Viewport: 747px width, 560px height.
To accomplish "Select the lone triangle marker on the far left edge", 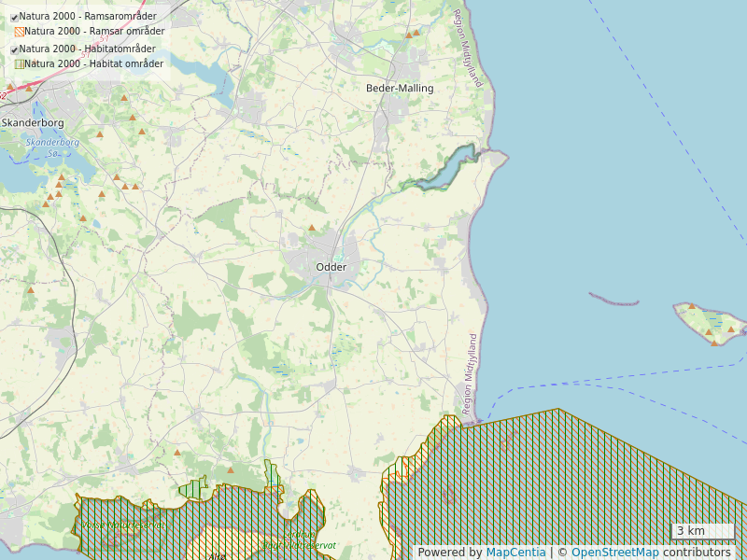I will click(31, 290).
